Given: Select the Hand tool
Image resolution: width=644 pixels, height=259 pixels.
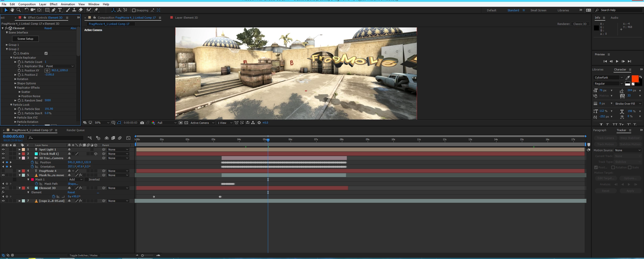Looking at the screenshot, I should coord(12,10).
